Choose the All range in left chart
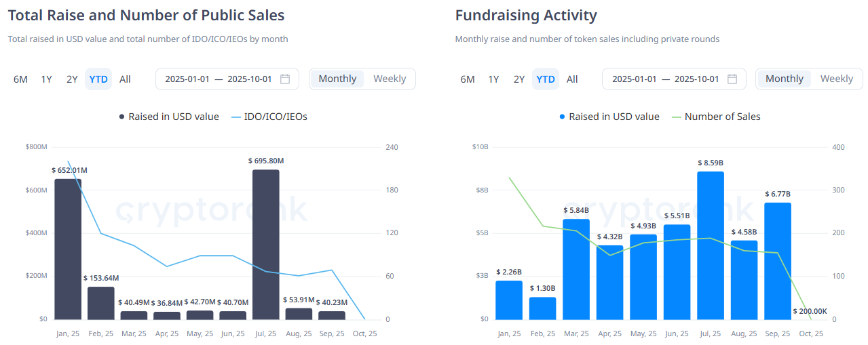Screen dimensions: 868x345 125,79
